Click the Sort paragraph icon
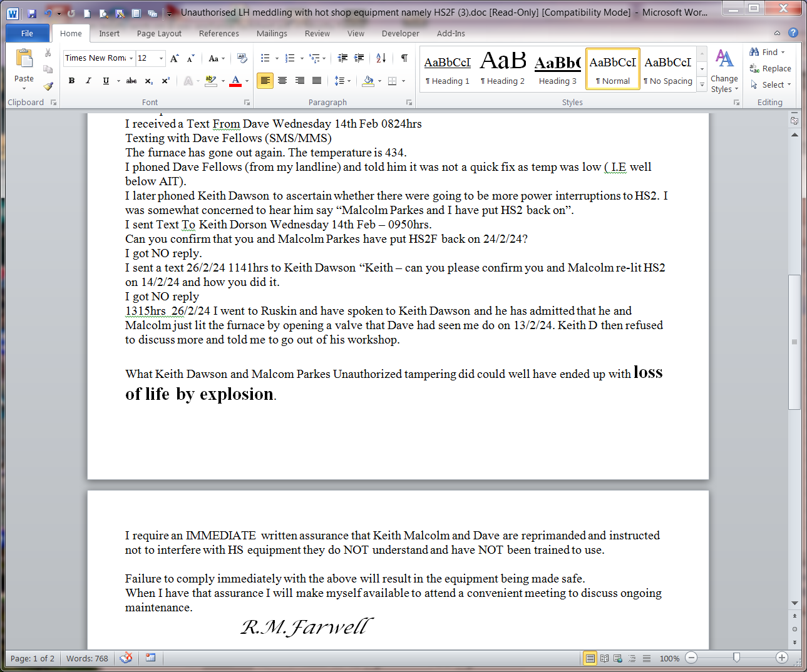The height and width of the screenshot is (672, 807). tap(381, 58)
